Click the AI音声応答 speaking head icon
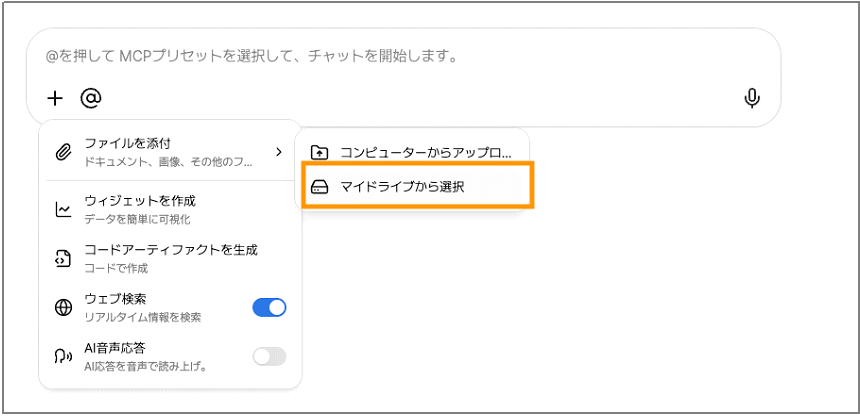The width and height of the screenshot is (860, 416). (63, 356)
